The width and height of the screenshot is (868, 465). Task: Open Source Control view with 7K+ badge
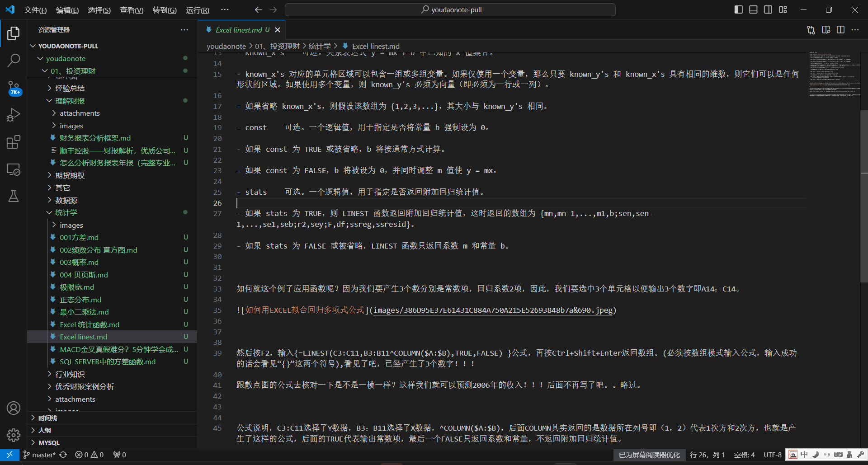(14, 88)
